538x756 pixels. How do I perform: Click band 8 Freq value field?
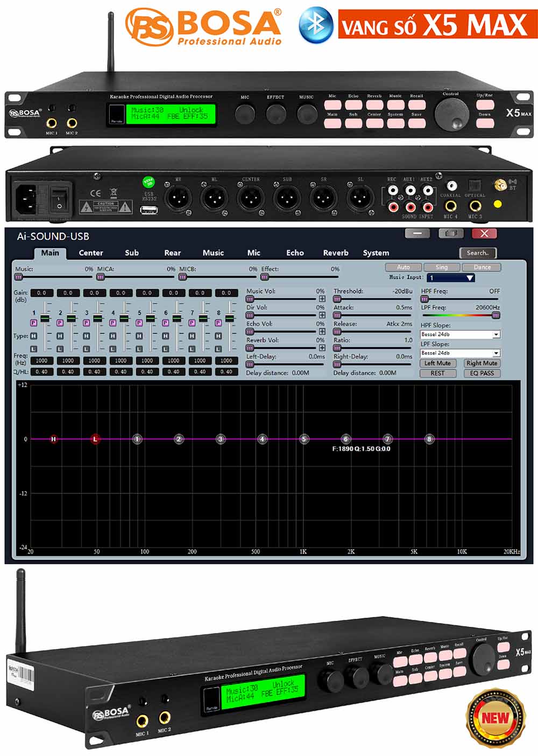(x=226, y=361)
